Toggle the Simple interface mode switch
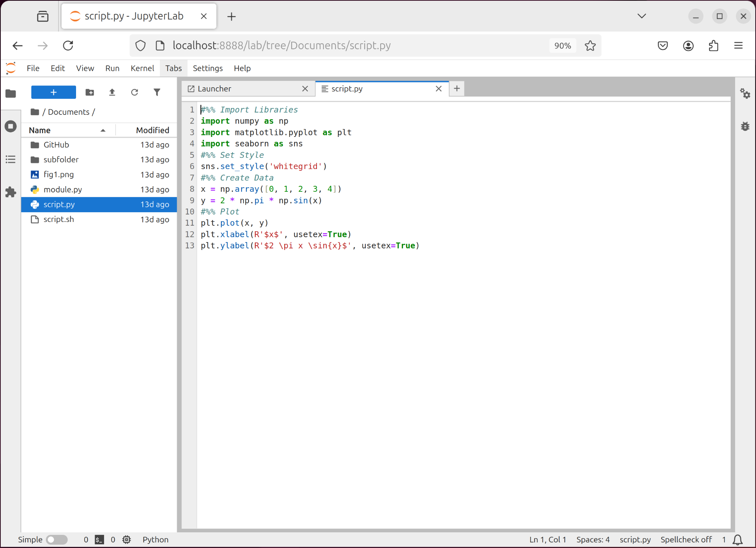 57,539
